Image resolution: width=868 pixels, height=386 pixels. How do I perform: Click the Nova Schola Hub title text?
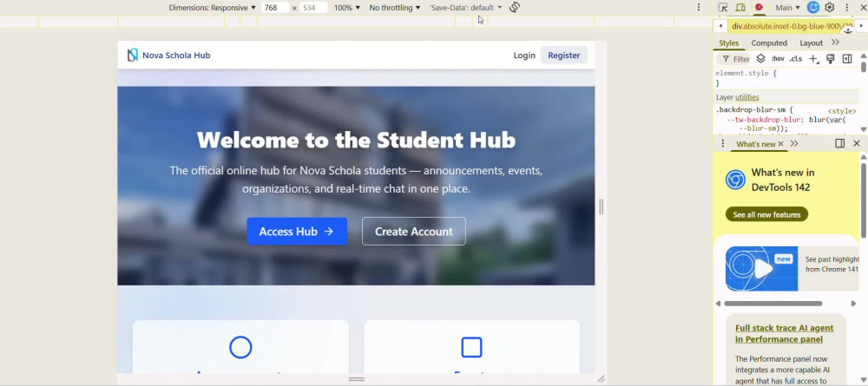pyautogui.click(x=176, y=56)
